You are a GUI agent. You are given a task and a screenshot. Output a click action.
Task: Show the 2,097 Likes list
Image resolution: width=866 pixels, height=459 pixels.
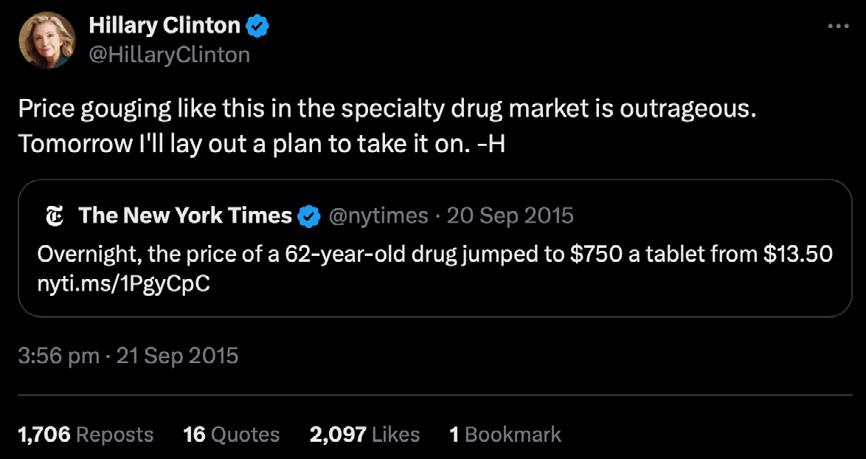tap(364, 434)
